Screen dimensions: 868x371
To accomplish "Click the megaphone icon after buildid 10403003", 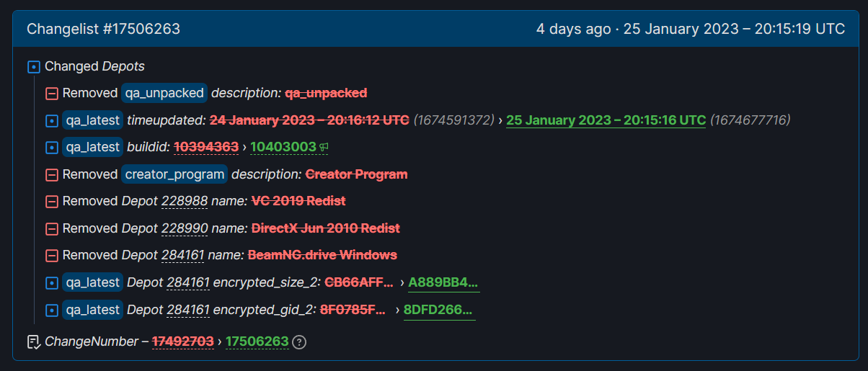I will click(324, 147).
